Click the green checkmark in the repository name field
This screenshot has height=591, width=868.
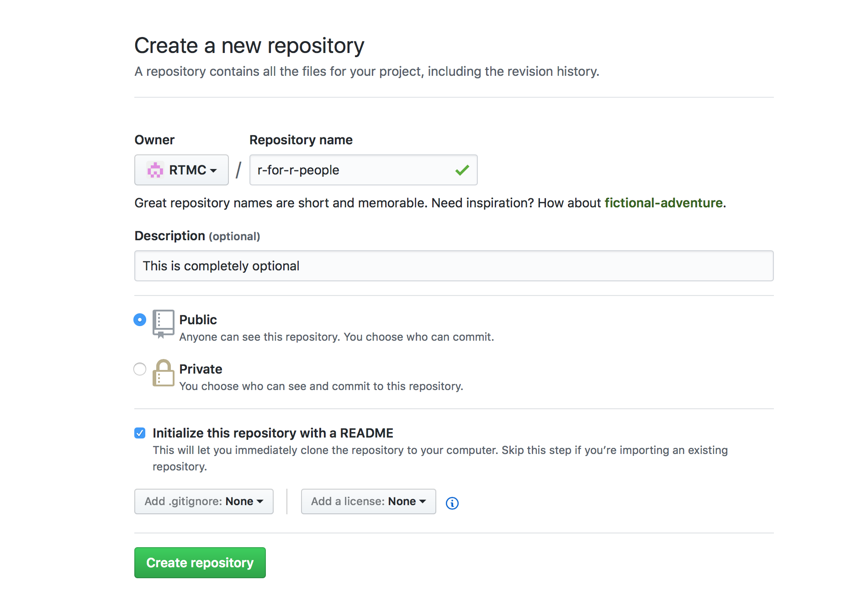pyautogui.click(x=462, y=170)
